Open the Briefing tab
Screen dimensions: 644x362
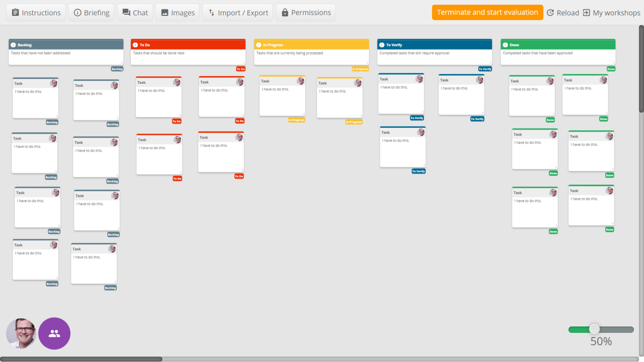[91, 13]
